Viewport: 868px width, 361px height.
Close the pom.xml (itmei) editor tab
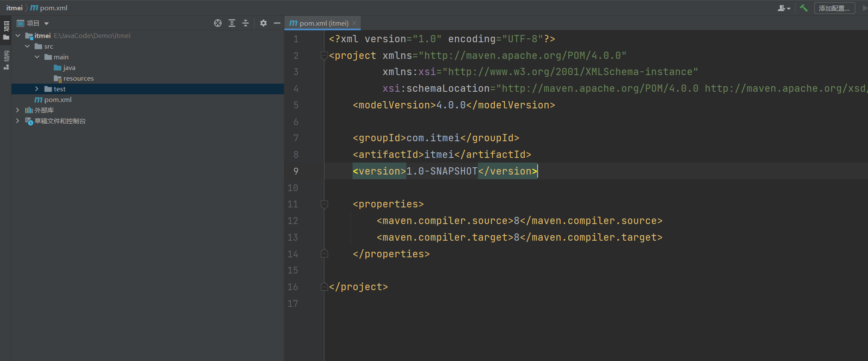click(354, 23)
